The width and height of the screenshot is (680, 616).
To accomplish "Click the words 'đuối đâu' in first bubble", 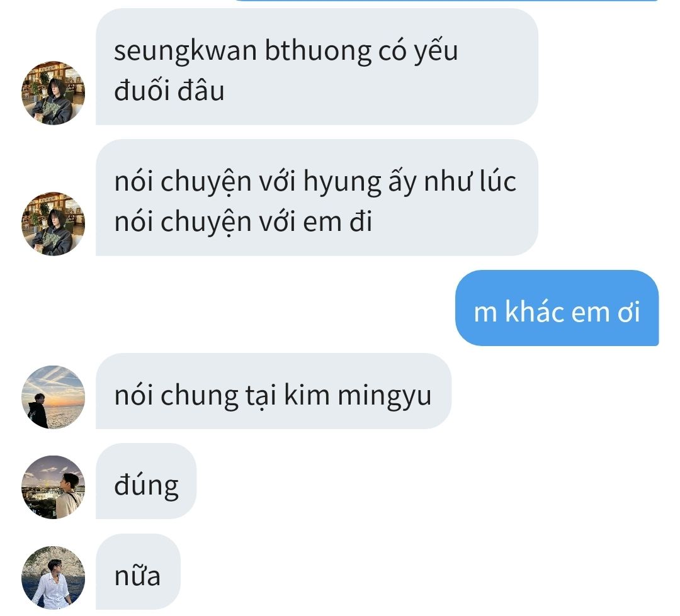I will pyautogui.click(x=169, y=91).
